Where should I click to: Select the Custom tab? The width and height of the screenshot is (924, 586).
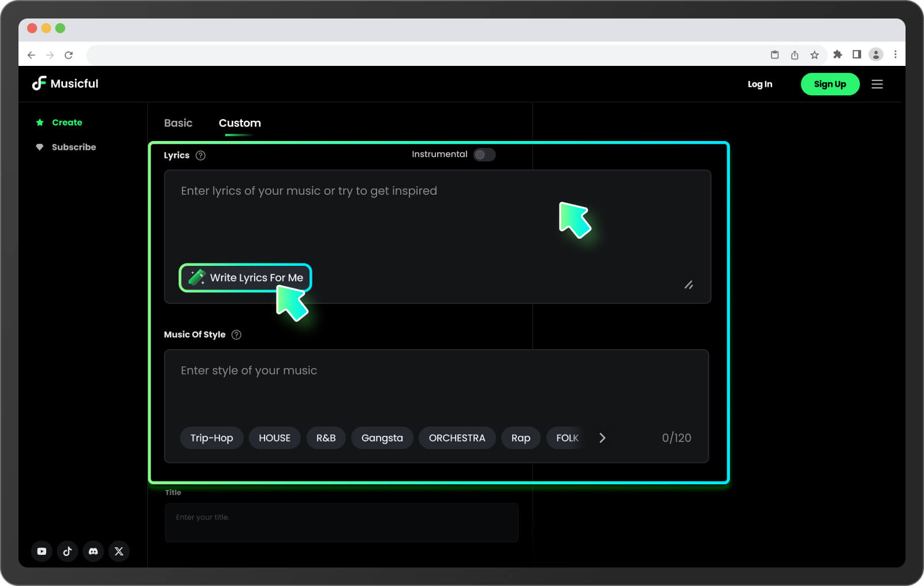(240, 123)
